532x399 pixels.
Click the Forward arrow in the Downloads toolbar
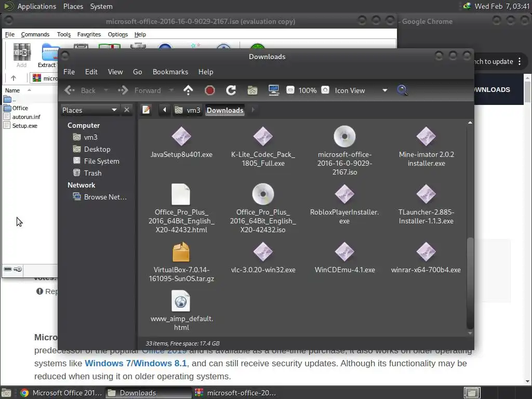(x=139, y=90)
